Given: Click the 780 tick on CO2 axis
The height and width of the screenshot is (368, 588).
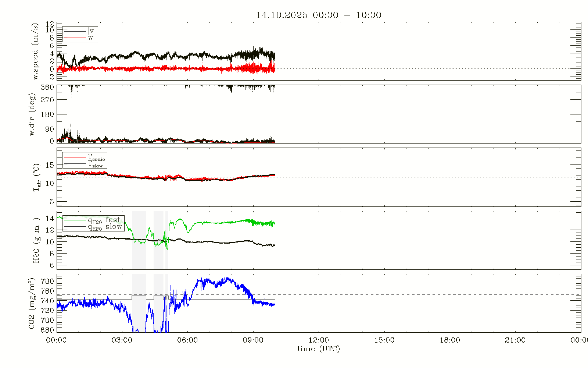Looking at the screenshot, I should (47, 281).
